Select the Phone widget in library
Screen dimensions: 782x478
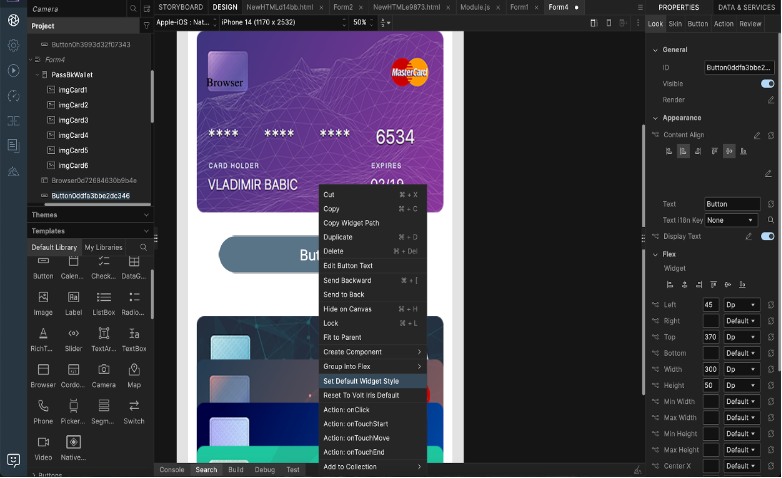point(43,412)
